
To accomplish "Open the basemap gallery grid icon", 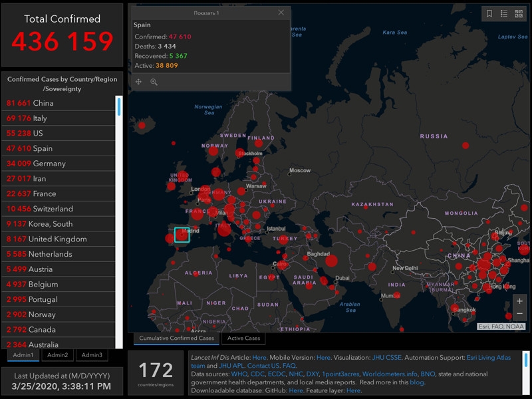I will coord(518,13).
